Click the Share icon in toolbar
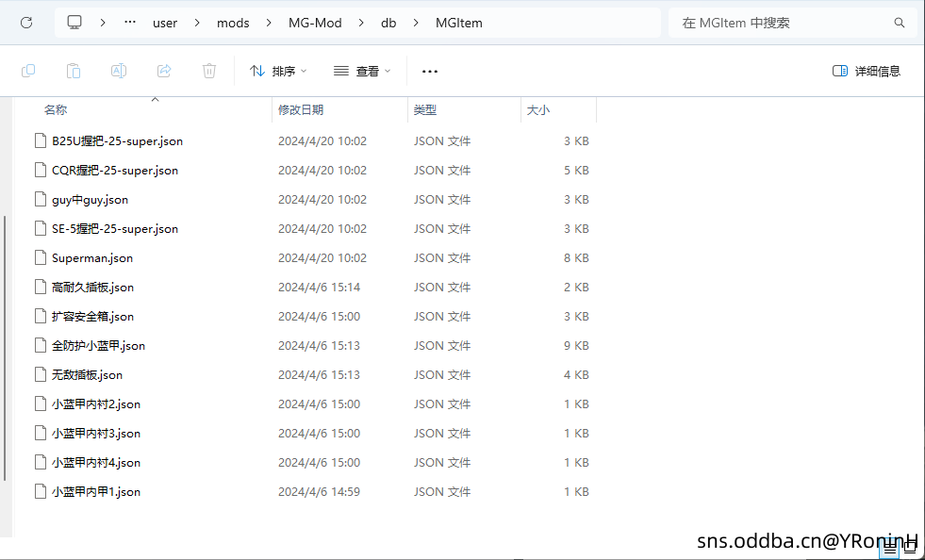Viewport: 925px width, 560px height. [164, 71]
